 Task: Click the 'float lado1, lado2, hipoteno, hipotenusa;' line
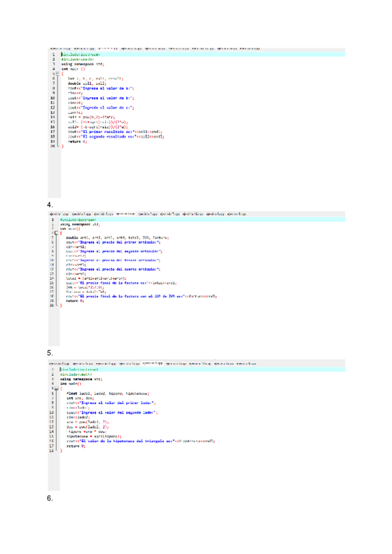[x=108, y=393]
